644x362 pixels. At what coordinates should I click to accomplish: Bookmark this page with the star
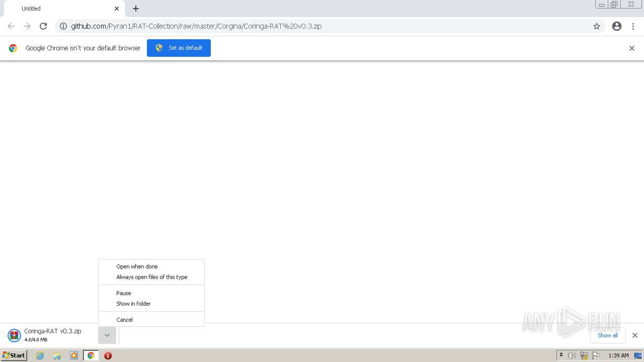click(597, 26)
